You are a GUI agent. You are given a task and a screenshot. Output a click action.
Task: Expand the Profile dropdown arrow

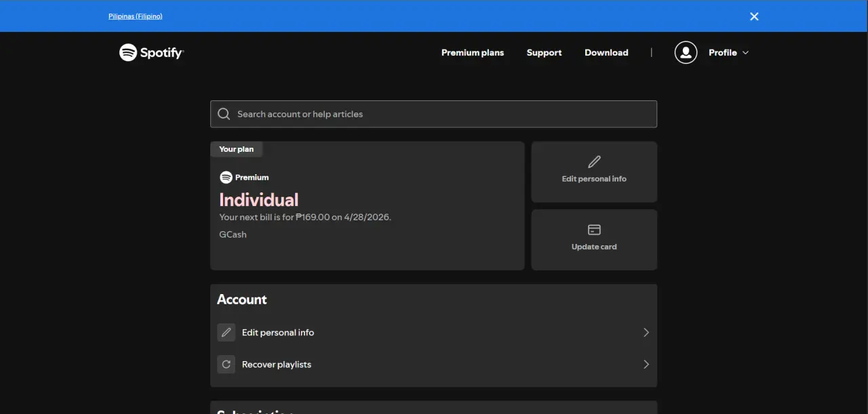tap(745, 53)
